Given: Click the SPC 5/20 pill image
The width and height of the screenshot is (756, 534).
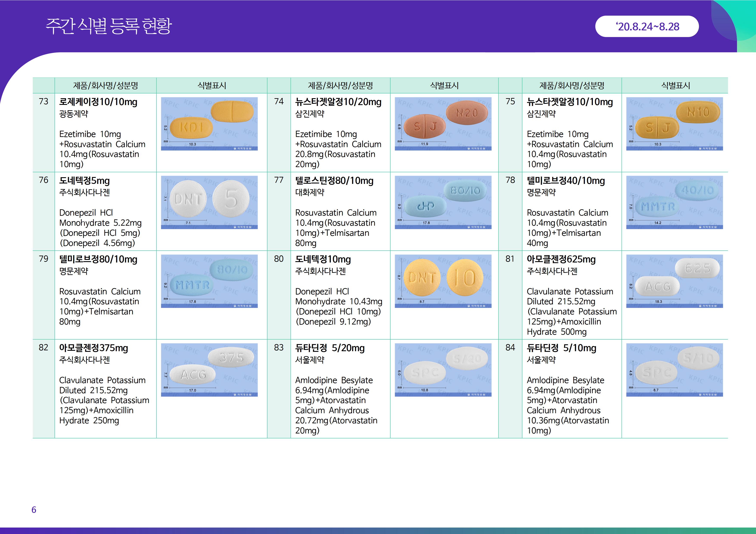Looking at the screenshot, I should [x=443, y=370].
